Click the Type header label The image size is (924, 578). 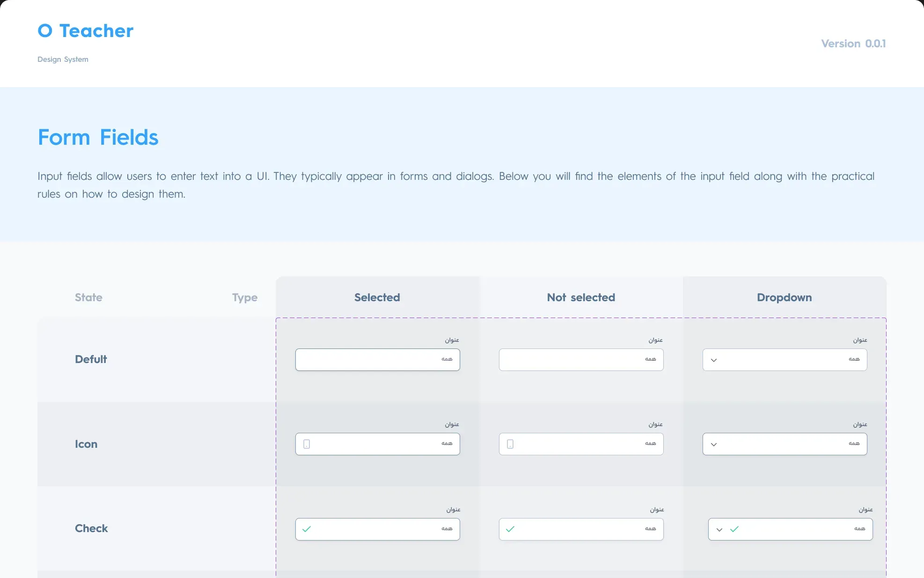click(x=245, y=298)
